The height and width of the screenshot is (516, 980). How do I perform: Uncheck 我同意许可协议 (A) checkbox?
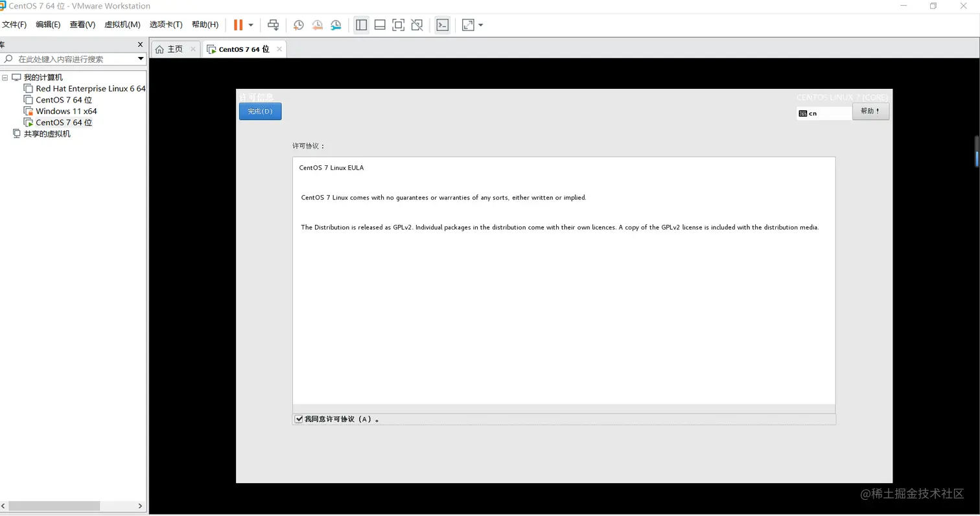click(299, 419)
